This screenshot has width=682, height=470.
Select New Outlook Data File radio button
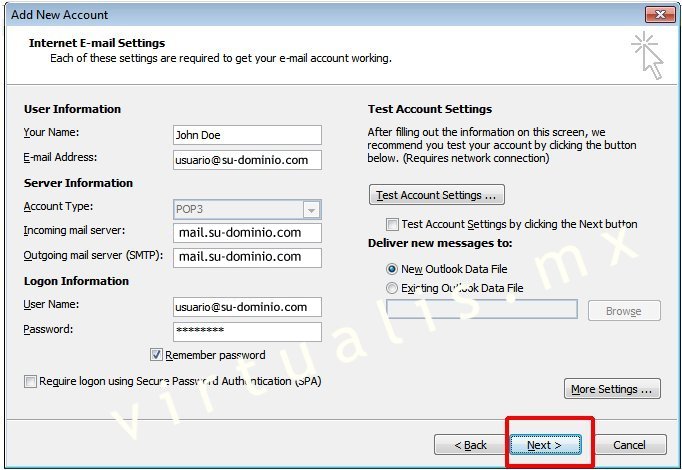tap(392, 269)
